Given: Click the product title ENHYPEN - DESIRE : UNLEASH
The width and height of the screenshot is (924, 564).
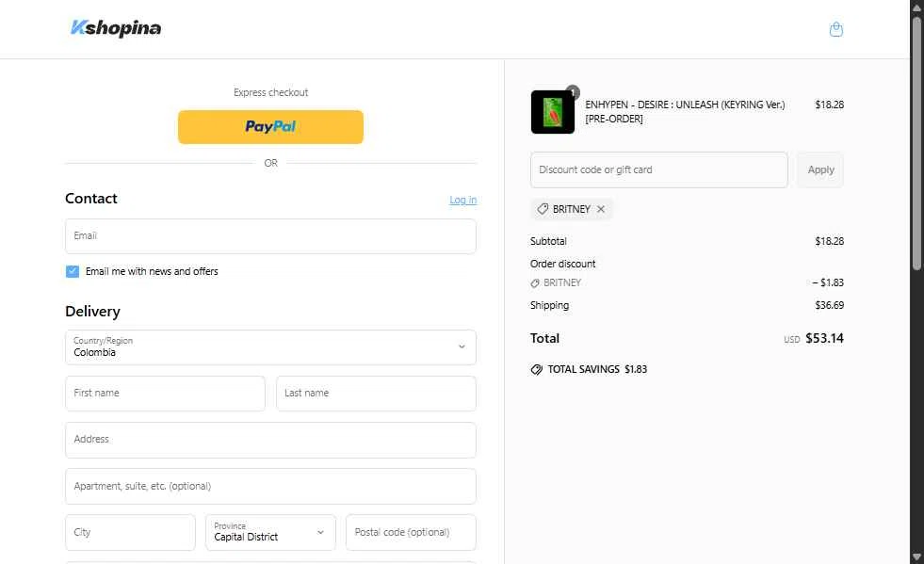Looking at the screenshot, I should [685, 111].
